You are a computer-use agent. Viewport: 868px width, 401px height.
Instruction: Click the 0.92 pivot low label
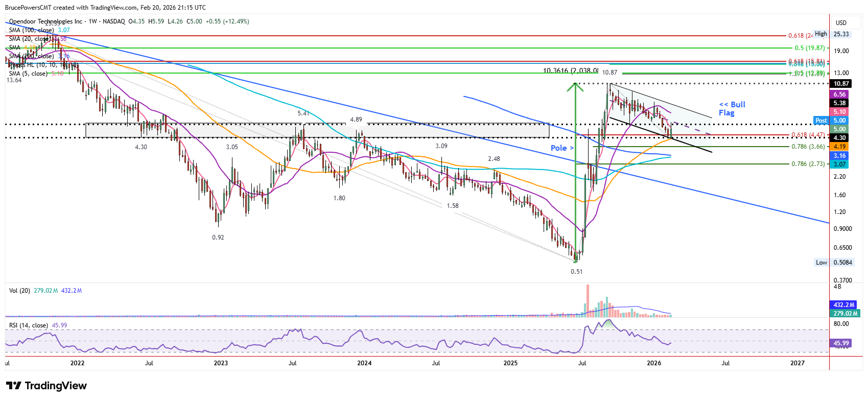(x=218, y=238)
